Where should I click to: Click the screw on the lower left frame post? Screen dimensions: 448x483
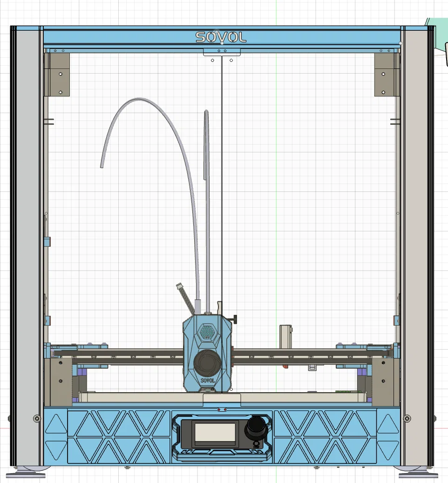[37, 419]
